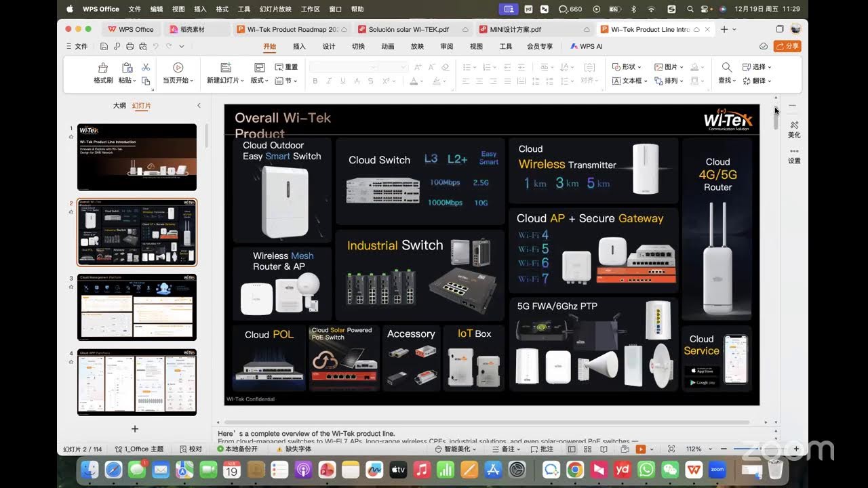Select slide 1 thumbnail in the panel

pyautogui.click(x=137, y=157)
